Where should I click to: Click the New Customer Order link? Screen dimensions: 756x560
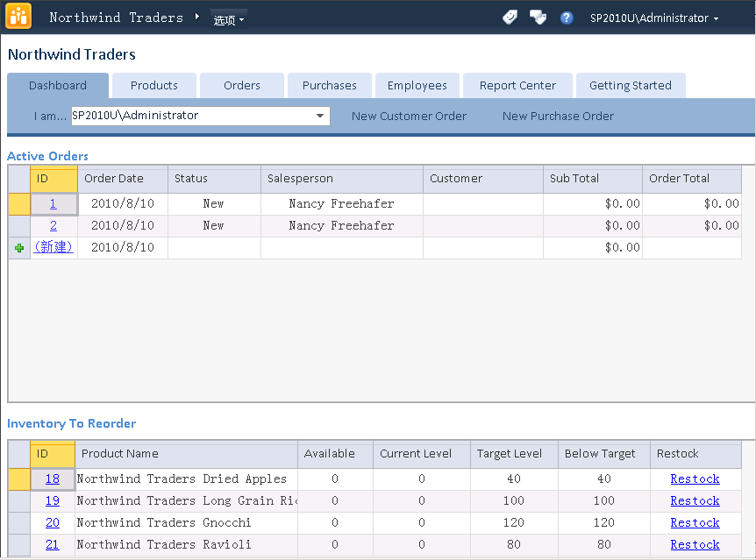[409, 117]
